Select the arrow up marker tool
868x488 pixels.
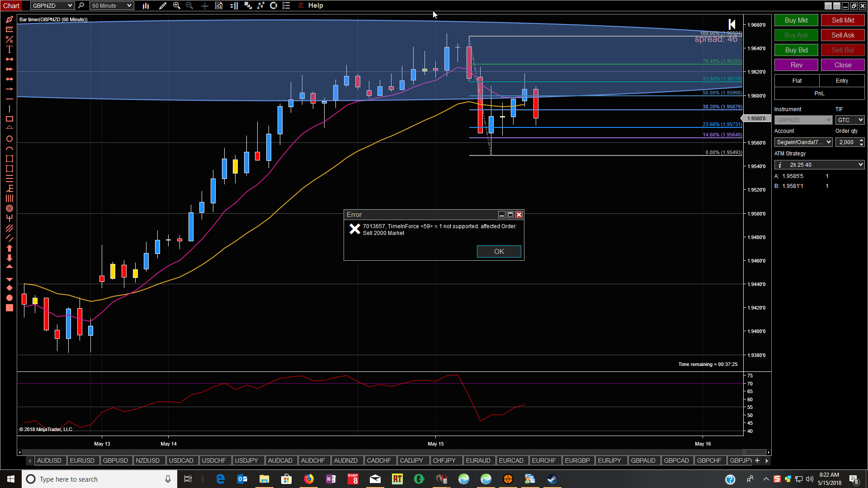[9, 248]
